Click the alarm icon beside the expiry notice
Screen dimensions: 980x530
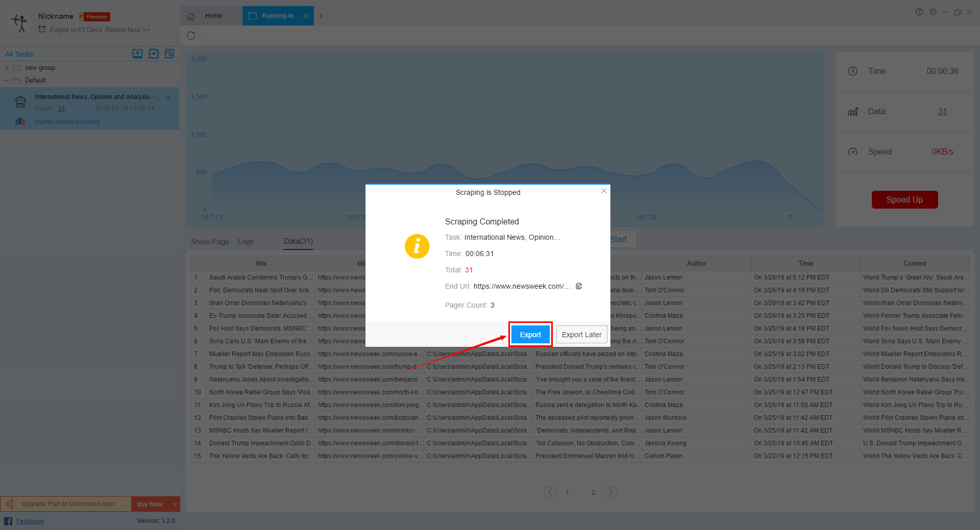click(x=42, y=30)
